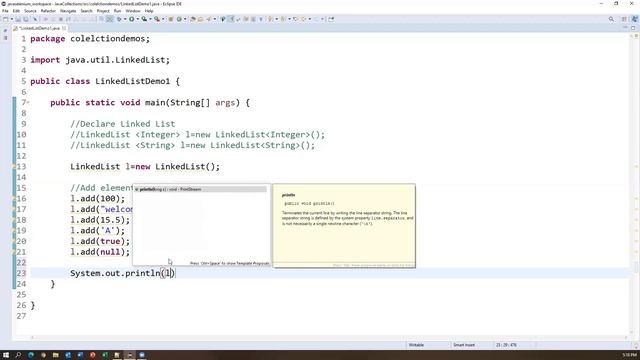Click the println Javadoc popup heading

click(x=288, y=195)
